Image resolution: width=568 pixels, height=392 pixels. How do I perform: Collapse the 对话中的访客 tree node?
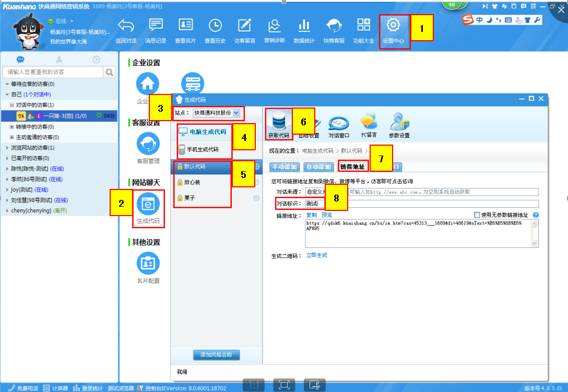(x=12, y=105)
